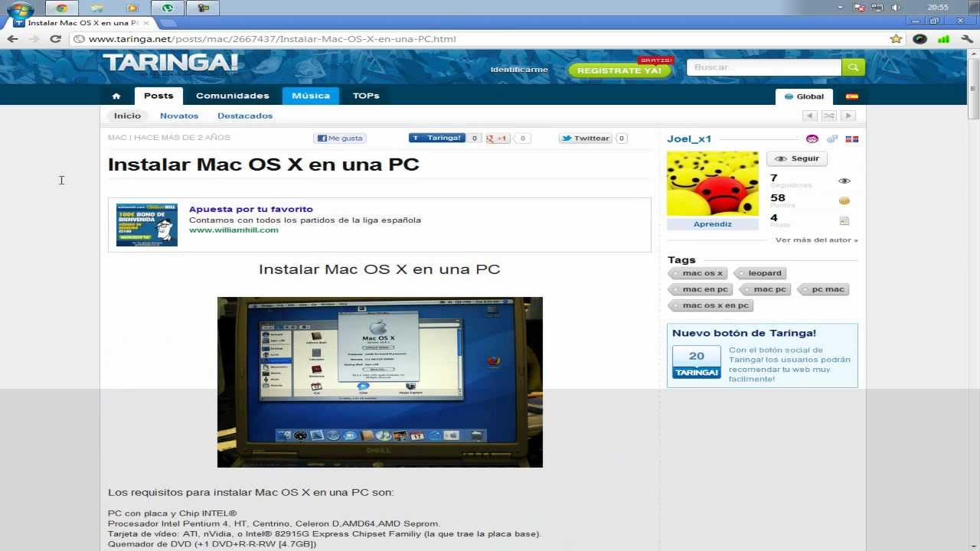The height and width of the screenshot is (551, 980).
Task: Click the author's gender face icon
Action: [812, 139]
